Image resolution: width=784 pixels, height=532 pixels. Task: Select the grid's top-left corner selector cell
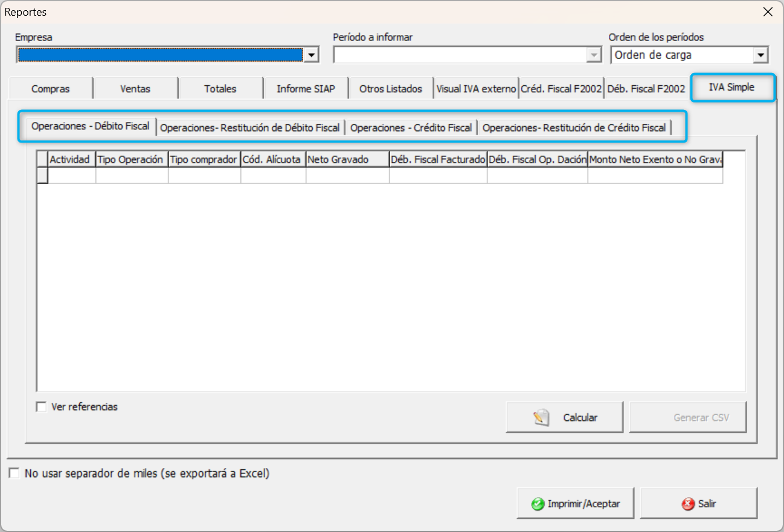click(x=42, y=159)
